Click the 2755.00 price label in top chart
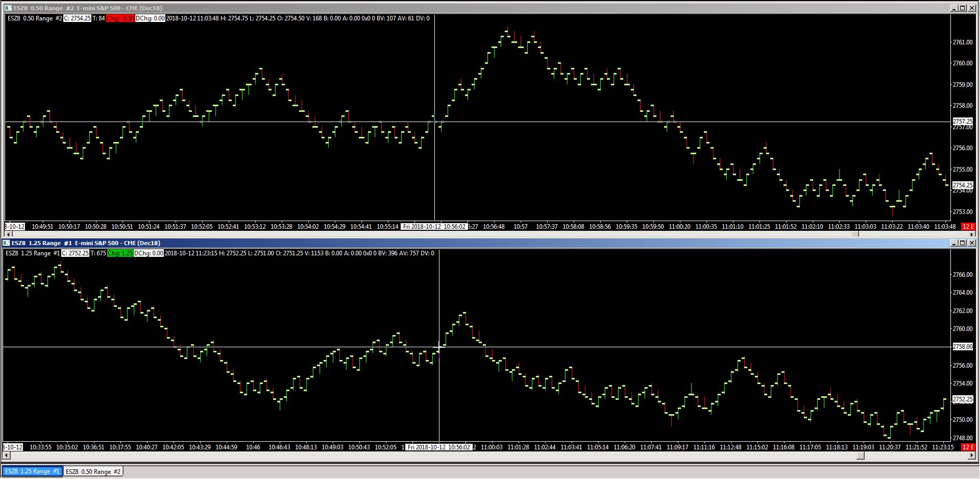The width and height of the screenshot is (980, 479). coord(963,170)
